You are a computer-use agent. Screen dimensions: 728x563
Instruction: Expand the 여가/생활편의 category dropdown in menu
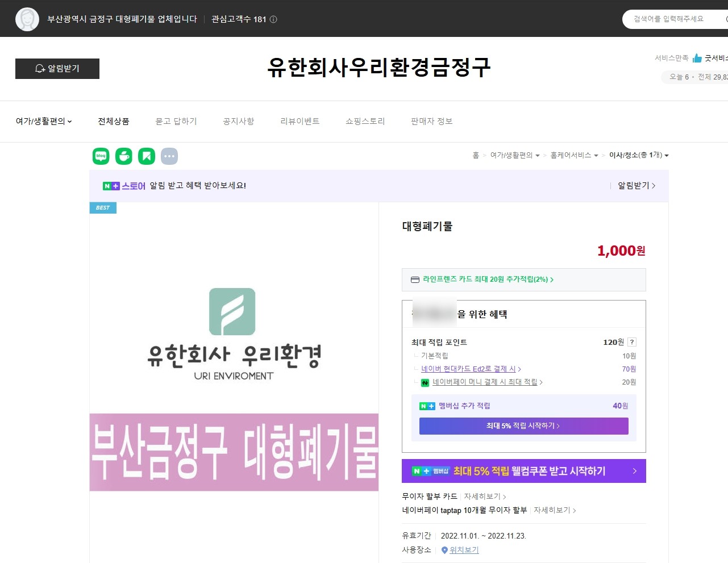[44, 121]
